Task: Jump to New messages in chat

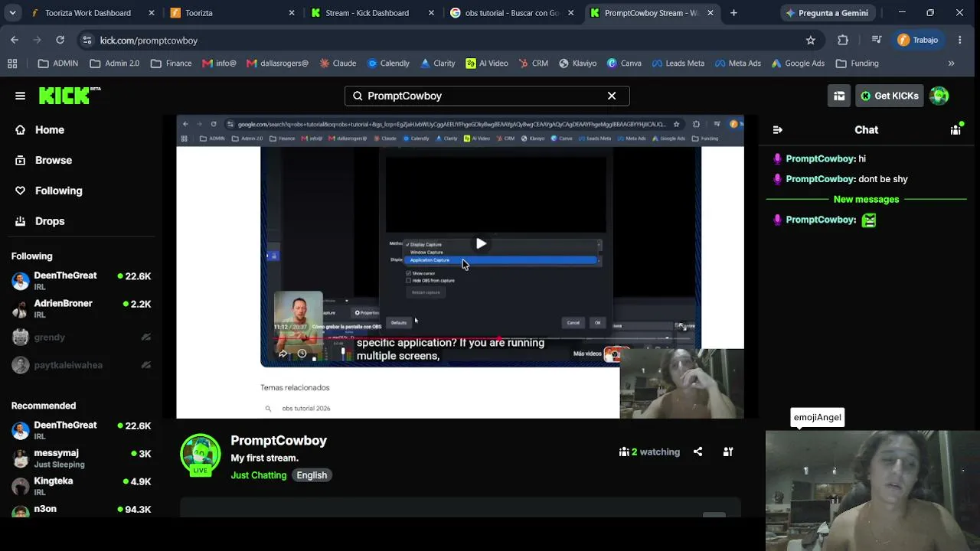Action: [x=866, y=199]
